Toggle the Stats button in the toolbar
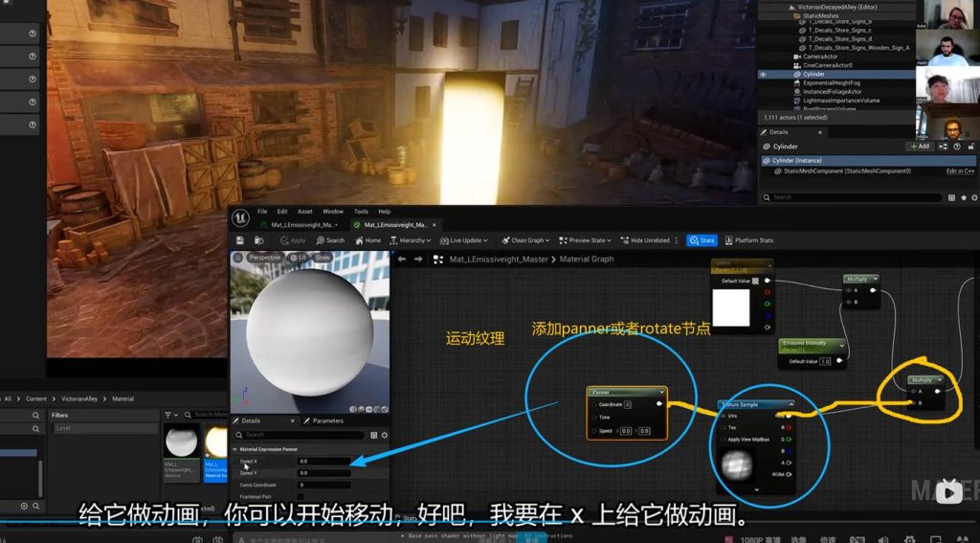 pyautogui.click(x=702, y=240)
